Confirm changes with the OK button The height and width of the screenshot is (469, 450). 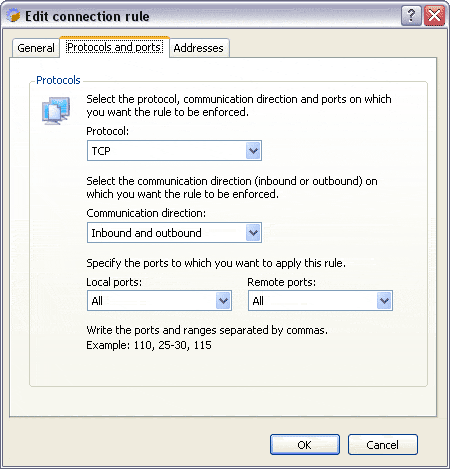(x=305, y=445)
